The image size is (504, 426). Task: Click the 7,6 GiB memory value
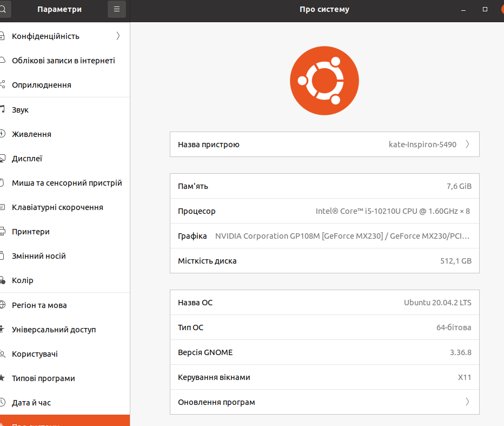click(459, 186)
